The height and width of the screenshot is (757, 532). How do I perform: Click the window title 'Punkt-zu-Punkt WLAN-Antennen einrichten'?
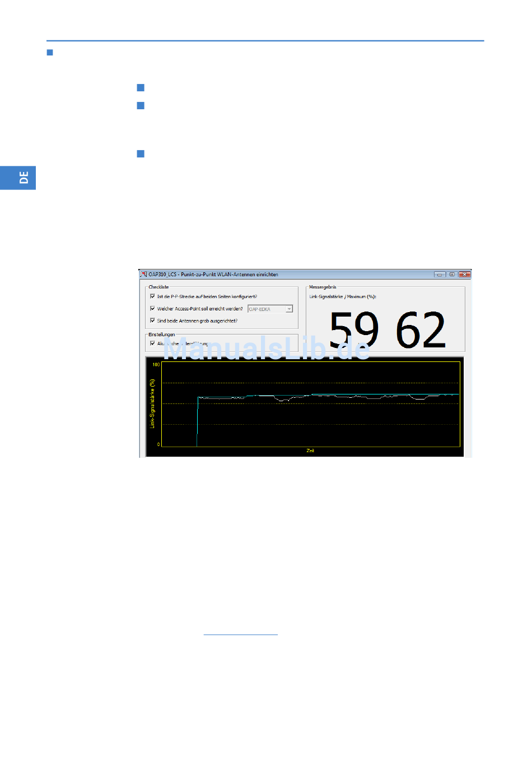coord(229,275)
